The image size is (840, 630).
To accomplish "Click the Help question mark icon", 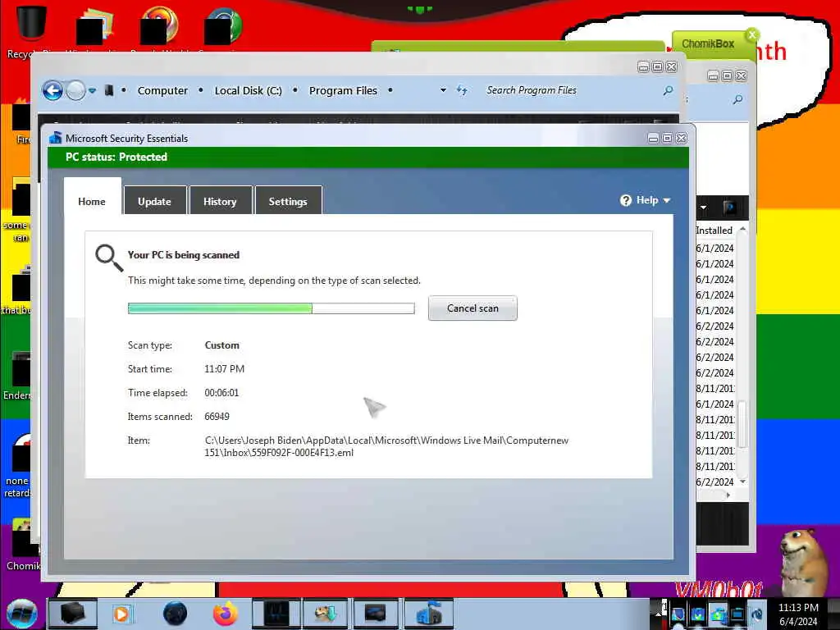I will coord(626,200).
